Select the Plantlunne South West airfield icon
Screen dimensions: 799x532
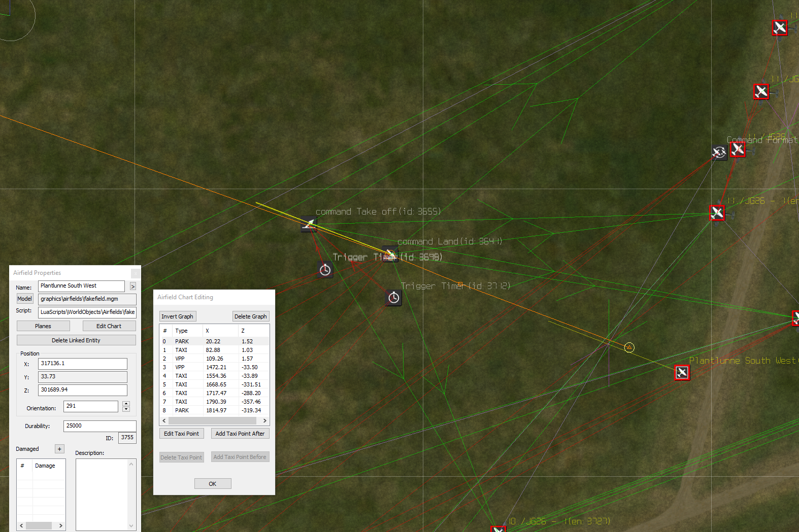682,373
